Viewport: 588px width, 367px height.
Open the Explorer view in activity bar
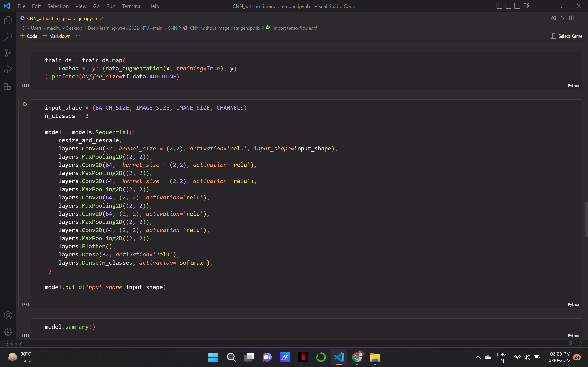[8, 20]
